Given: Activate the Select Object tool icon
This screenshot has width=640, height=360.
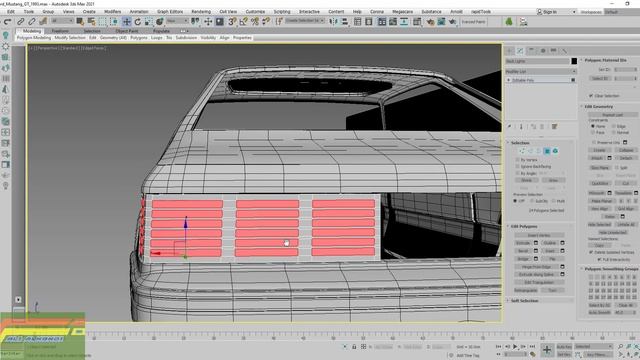Looking at the screenshot, I should [80, 22].
